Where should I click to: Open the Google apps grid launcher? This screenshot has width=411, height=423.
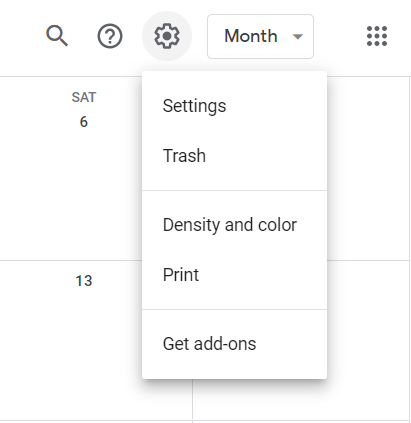pyautogui.click(x=377, y=36)
